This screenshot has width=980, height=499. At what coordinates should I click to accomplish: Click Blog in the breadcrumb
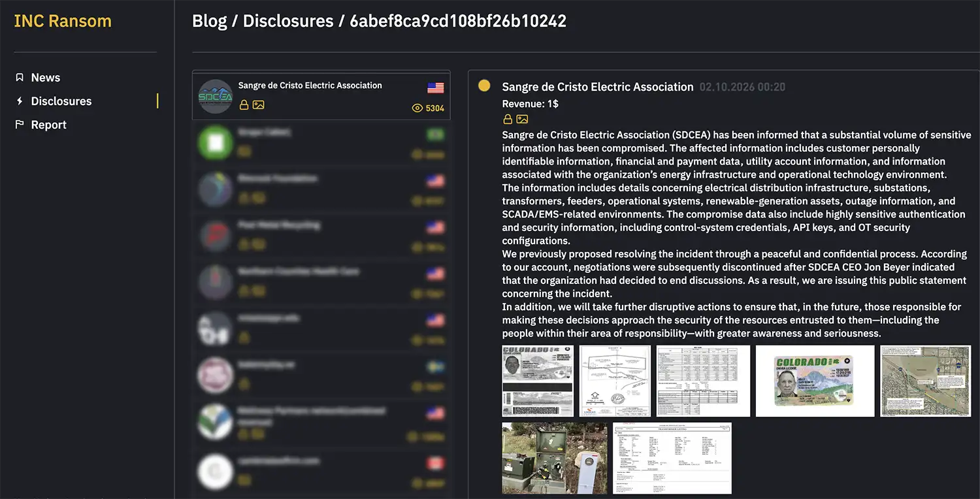coord(209,21)
